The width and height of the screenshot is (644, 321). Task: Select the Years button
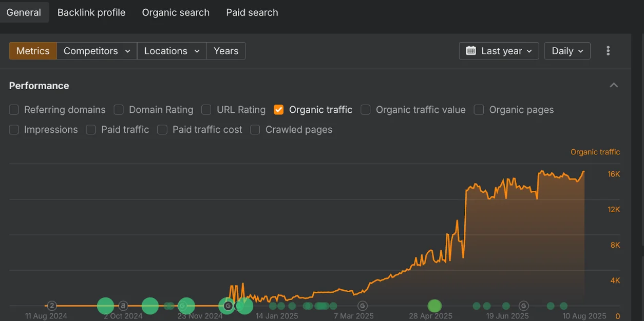226,51
